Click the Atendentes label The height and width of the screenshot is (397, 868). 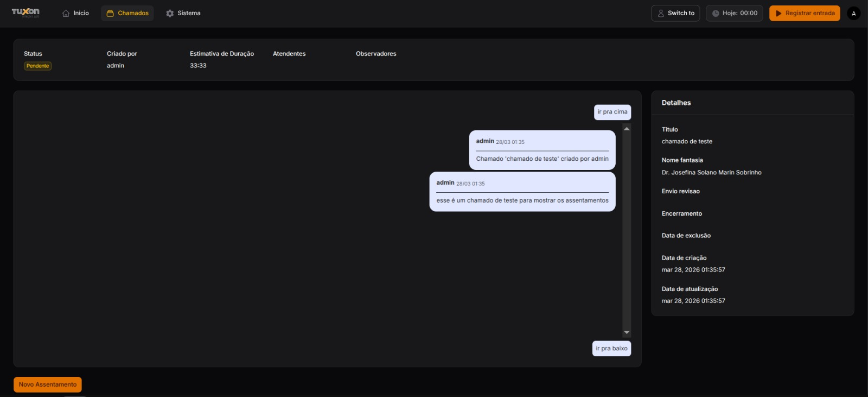coord(289,54)
